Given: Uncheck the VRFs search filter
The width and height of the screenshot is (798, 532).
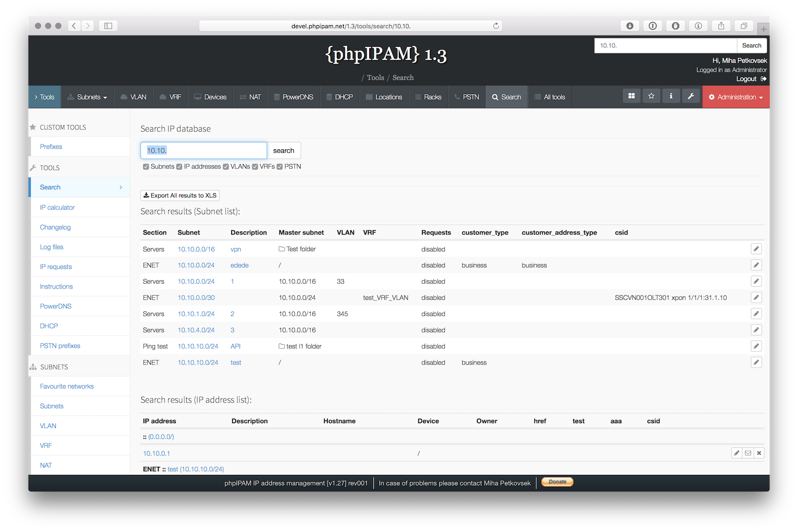Looking at the screenshot, I should 255,167.
